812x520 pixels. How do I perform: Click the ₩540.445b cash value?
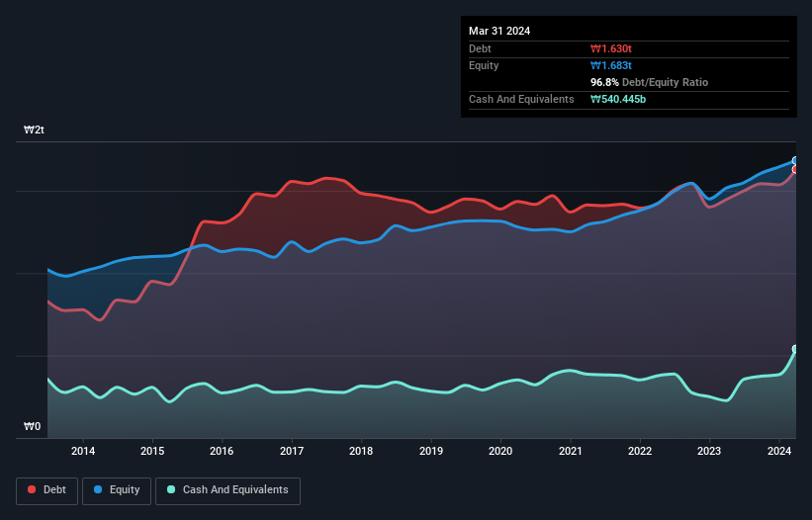[x=618, y=99]
